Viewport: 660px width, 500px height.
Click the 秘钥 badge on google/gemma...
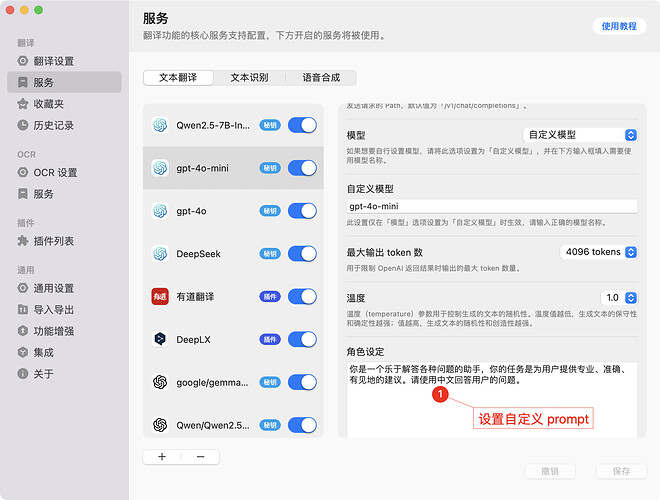pyautogui.click(x=270, y=382)
